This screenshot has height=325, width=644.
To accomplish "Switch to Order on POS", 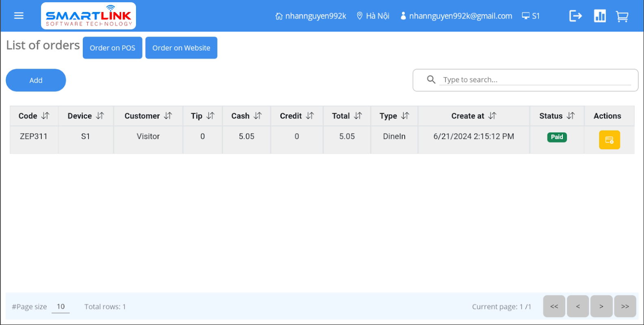I will (x=113, y=48).
